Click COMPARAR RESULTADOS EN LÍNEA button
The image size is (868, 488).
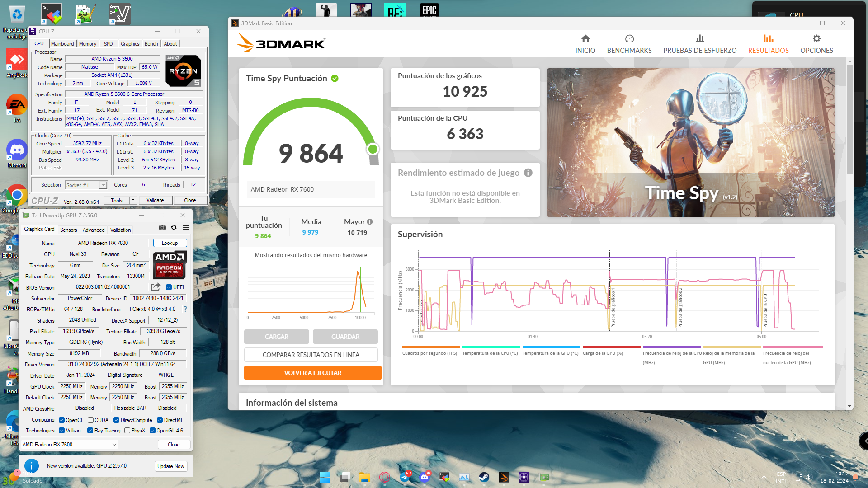click(311, 355)
